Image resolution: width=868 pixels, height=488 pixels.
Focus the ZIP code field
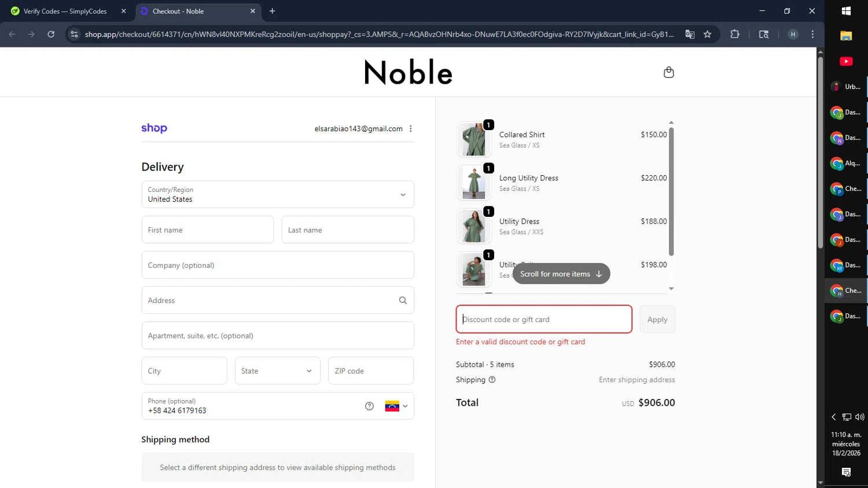pyautogui.click(x=371, y=371)
